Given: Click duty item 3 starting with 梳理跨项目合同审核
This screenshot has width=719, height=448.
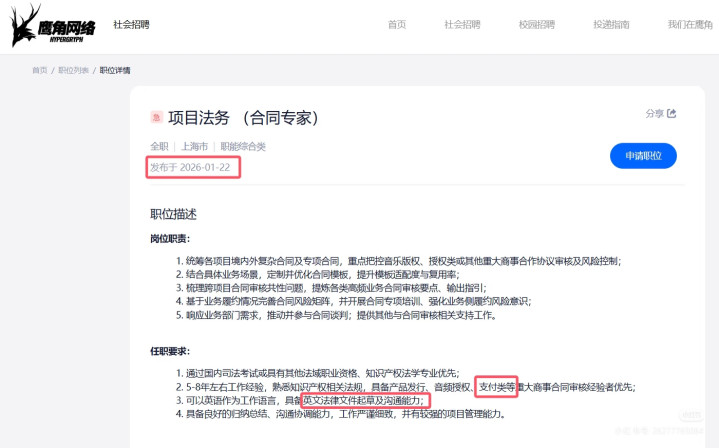Looking at the screenshot, I should click(331, 288).
